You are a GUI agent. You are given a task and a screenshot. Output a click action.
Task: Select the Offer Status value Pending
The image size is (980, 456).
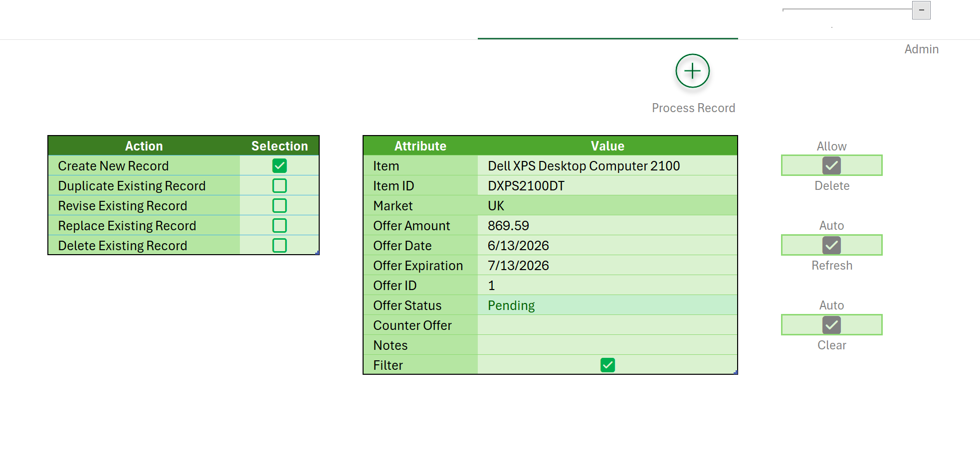[511, 305]
